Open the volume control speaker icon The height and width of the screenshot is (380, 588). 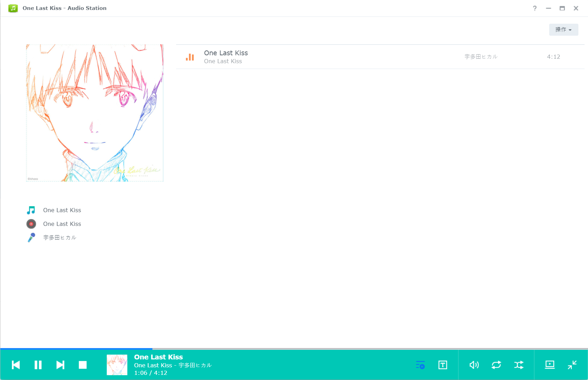tap(474, 365)
